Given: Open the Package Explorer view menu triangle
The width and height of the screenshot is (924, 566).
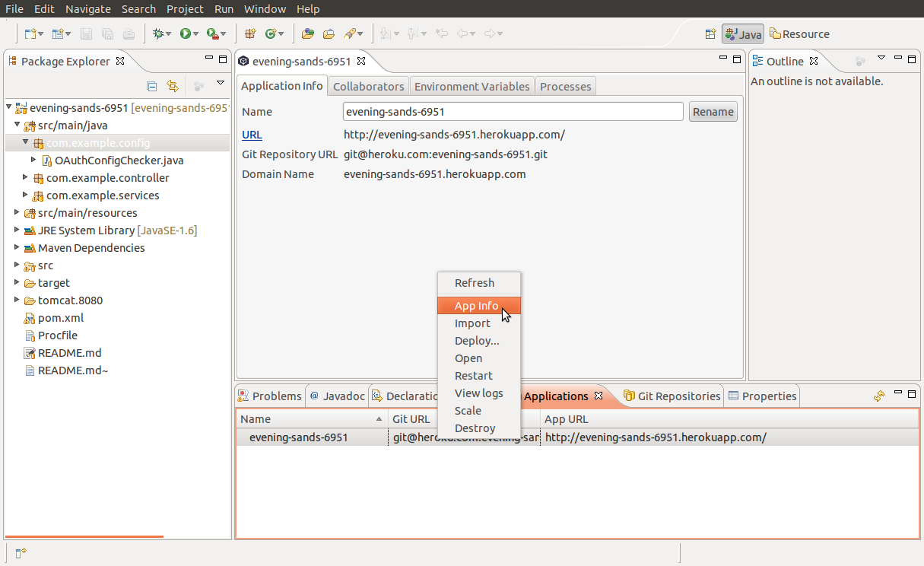Looking at the screenshot, I should tap(221, 82).
